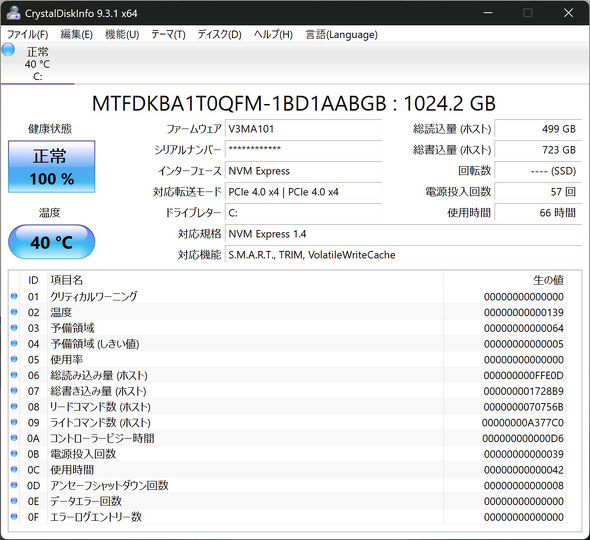The width and height of the screenshot is (590, 540).
Task: Select the クリティカルワーニング attribute name
Action: point(94,297)
